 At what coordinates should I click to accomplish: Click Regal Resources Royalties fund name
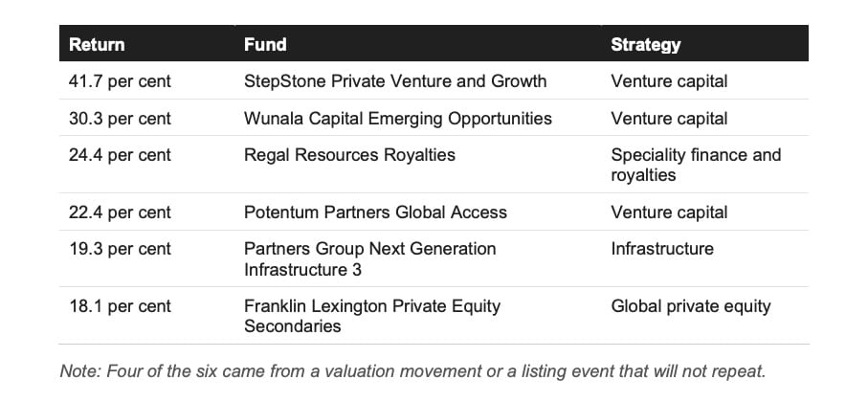(x=350, y=155)
